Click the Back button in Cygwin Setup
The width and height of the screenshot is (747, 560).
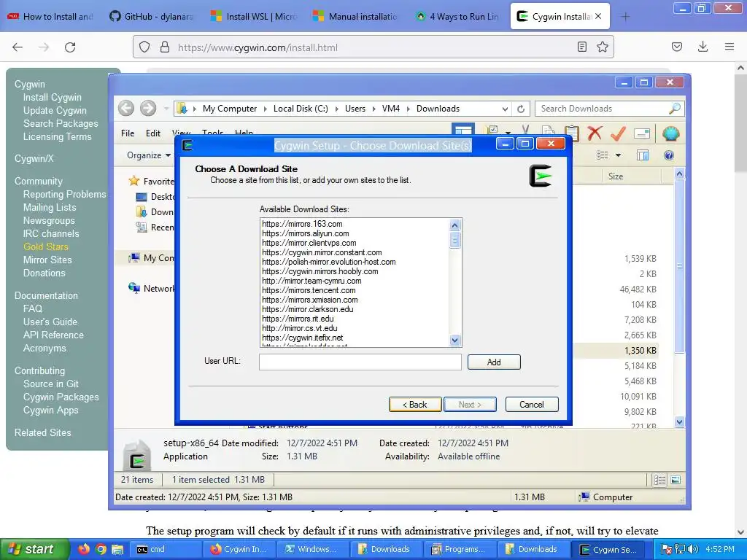(415, 404)
